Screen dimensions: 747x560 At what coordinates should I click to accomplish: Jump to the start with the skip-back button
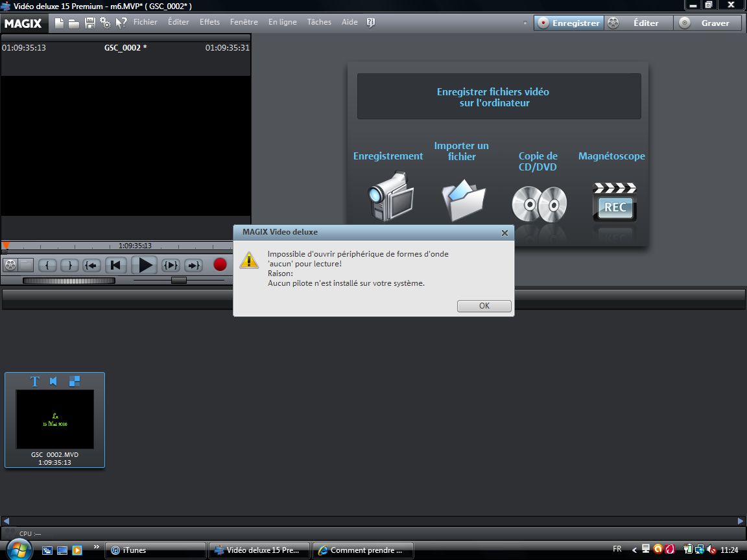(x=115, y=264)
